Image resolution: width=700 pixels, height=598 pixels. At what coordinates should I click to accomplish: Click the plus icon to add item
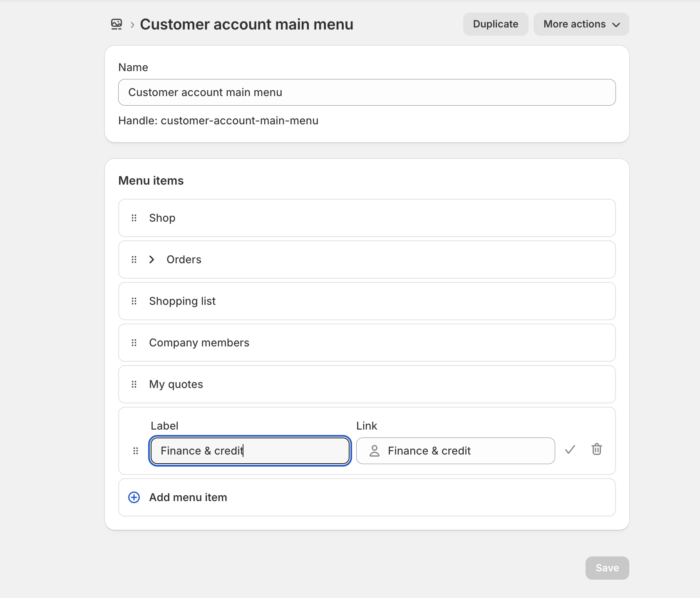pyautogui.click(x=134, y=497)
